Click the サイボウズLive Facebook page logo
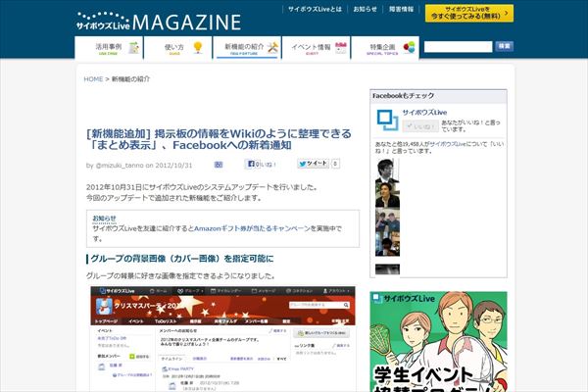Screen dimensions: 588x392 pyautogui.click(x=387, y=120)
